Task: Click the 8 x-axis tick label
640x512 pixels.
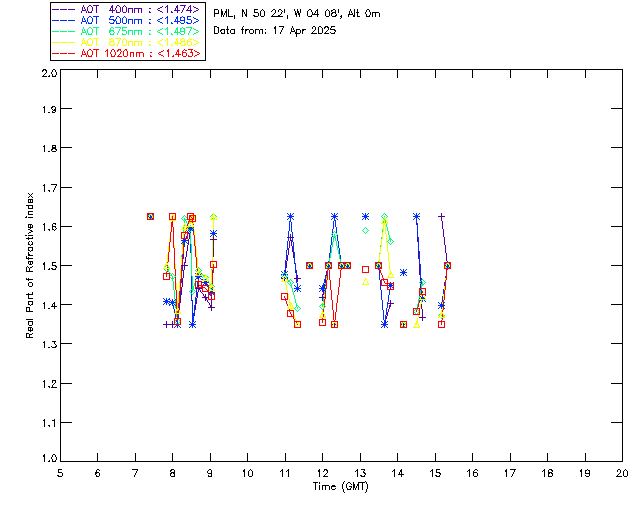Action: (x=173, y=473)
